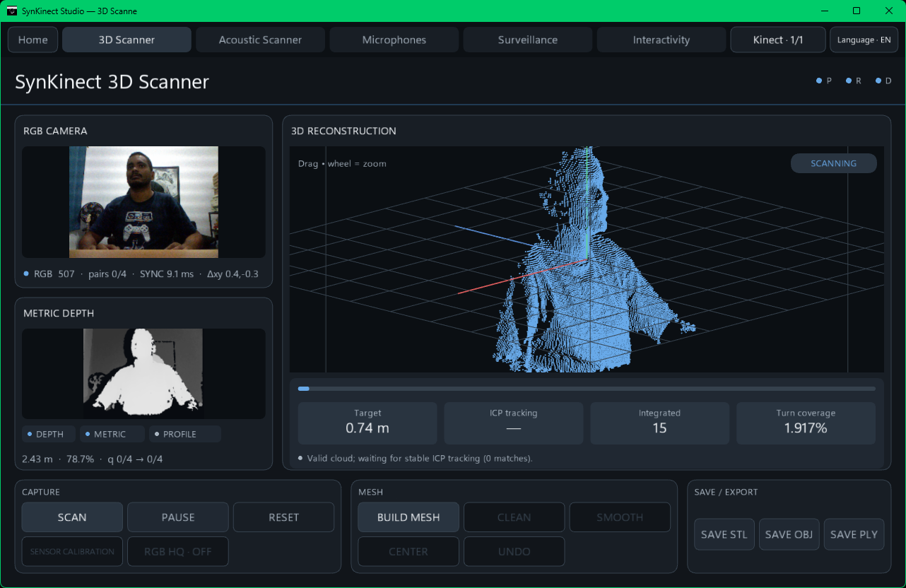Click the 'Valid cloud; waiting for stable ICP tracking' message
Screen dimensions: 906x588
click(x=420, y=458)
